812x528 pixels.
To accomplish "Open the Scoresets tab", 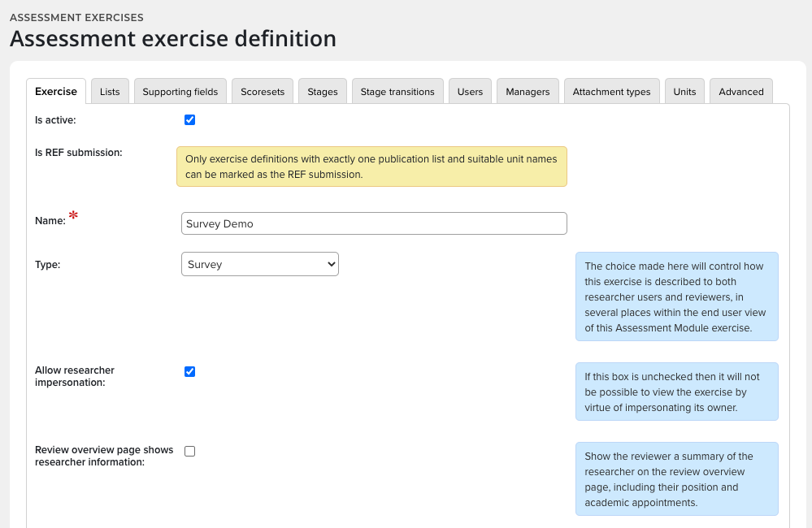I will 263,92.
